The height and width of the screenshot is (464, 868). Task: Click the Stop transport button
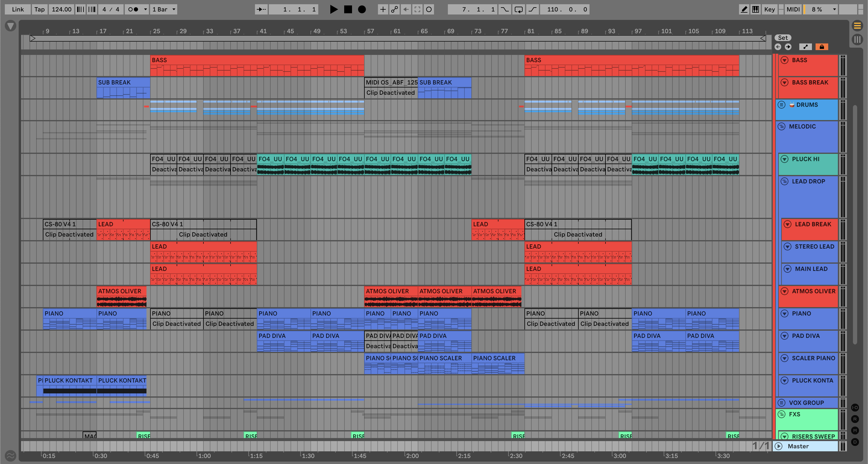pyautogui.click(x=348, y=9)
